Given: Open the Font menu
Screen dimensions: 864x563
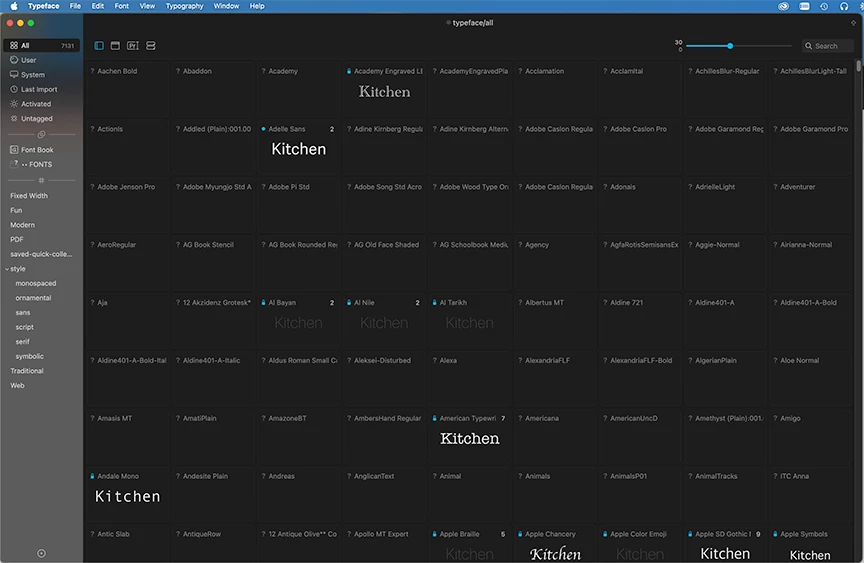Looking at the screenshot, I should pyautogui.click(x=122, y=6).
